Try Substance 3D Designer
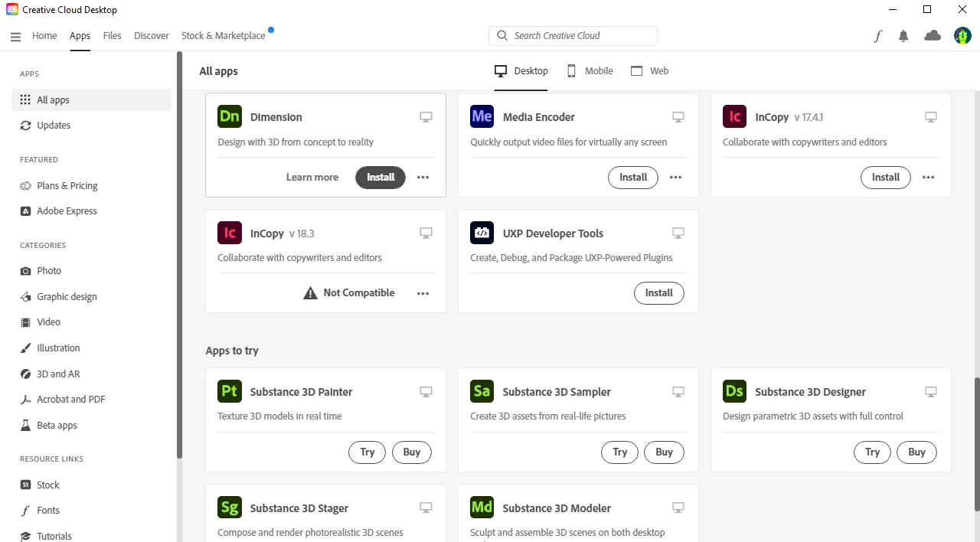 pos(873,452)
